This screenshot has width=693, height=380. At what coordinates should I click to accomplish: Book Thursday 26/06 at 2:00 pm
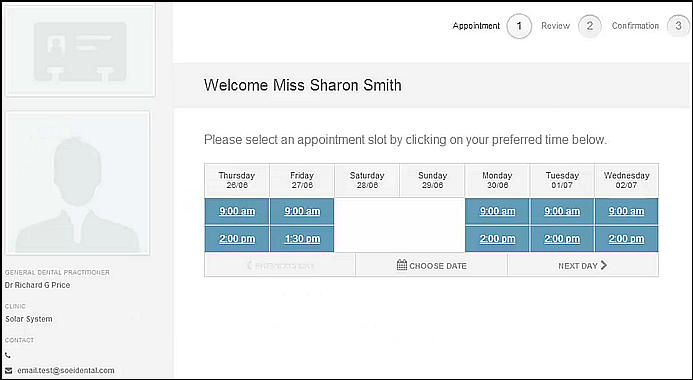pyautogui.click(x=237, y=239)
